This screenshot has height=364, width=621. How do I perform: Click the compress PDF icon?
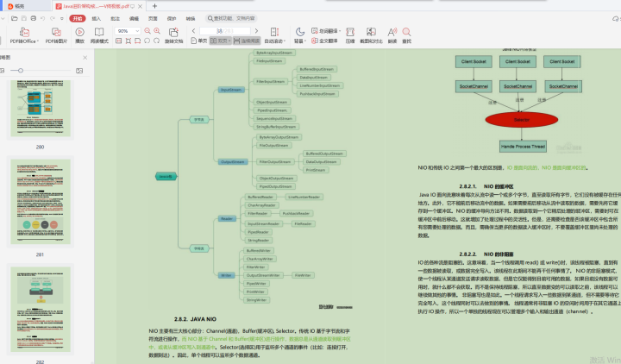[350, 32]
